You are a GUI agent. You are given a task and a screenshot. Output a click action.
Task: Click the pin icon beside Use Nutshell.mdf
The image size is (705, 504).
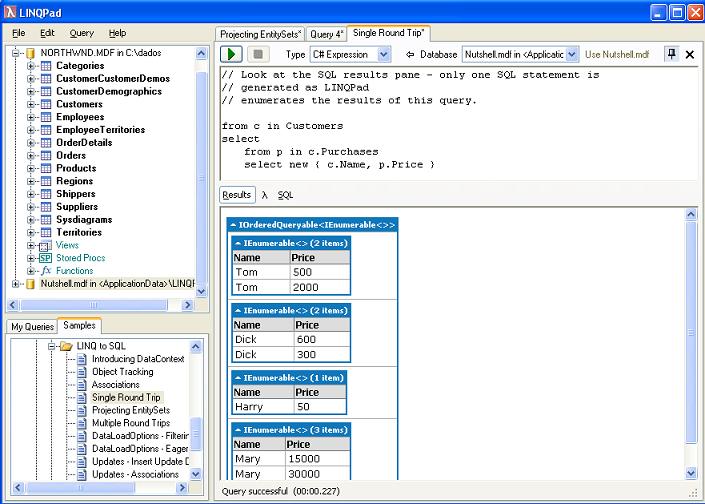[x=672, y=54]
